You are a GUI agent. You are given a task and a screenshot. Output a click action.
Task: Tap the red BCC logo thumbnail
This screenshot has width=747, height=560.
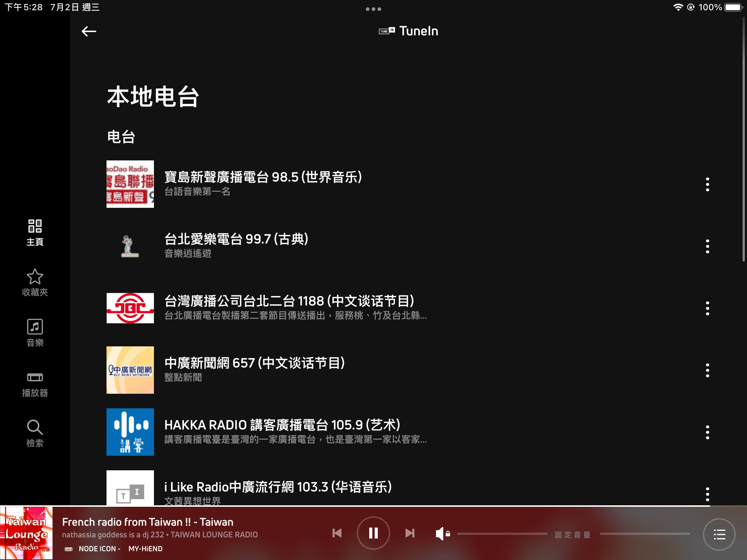tap(130, 308)
